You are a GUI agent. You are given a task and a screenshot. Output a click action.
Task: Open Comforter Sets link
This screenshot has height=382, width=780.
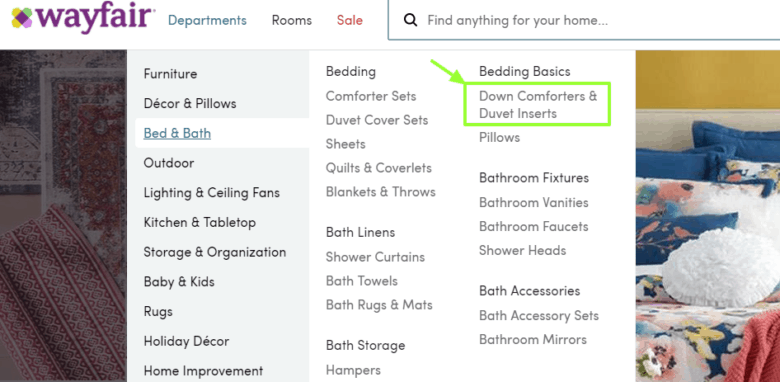coord(371,96)
